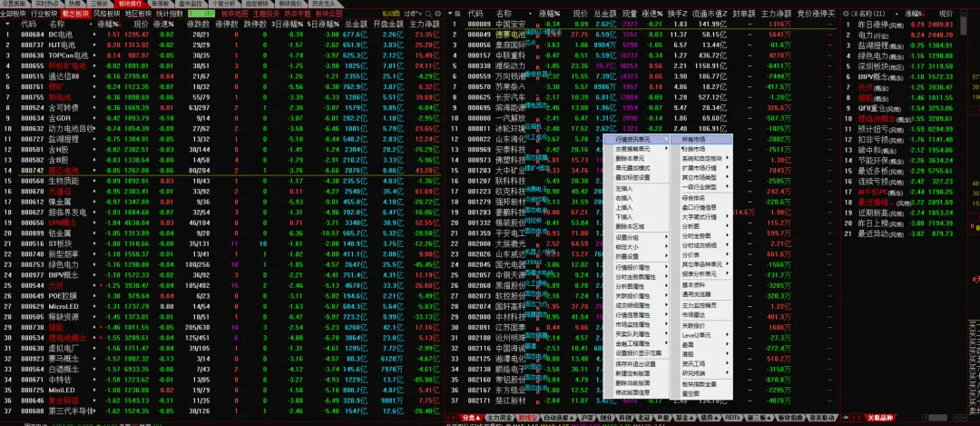Select the 行业板块 category tab

(44, 13)
